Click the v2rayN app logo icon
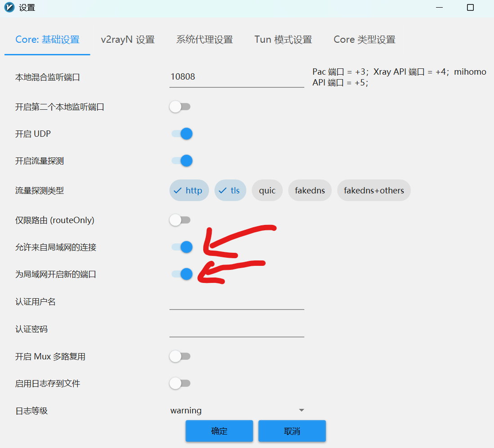 tap(9, 8)
